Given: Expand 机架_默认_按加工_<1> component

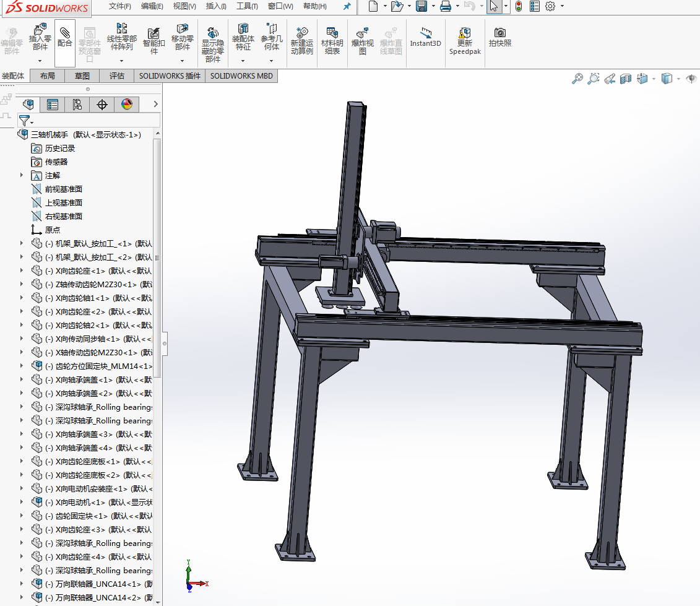Looking at the screenshot, I should coord(22,243).
